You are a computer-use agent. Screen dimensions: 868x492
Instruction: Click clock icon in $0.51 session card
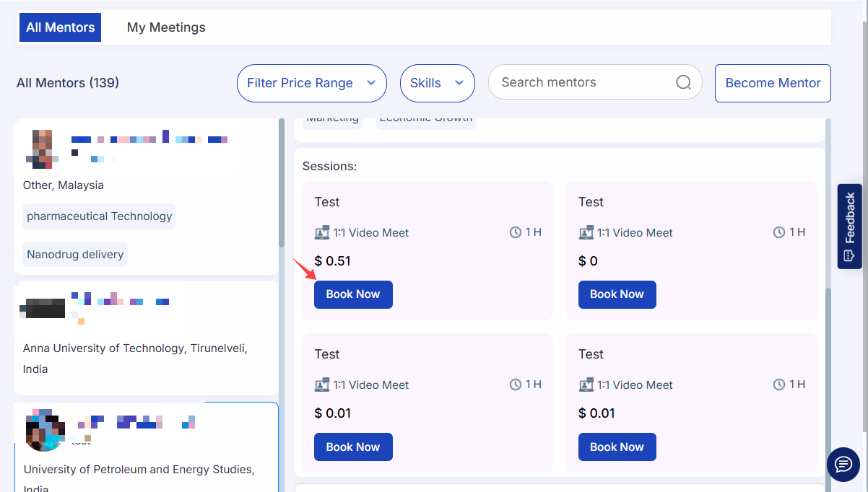pos(516,232)
